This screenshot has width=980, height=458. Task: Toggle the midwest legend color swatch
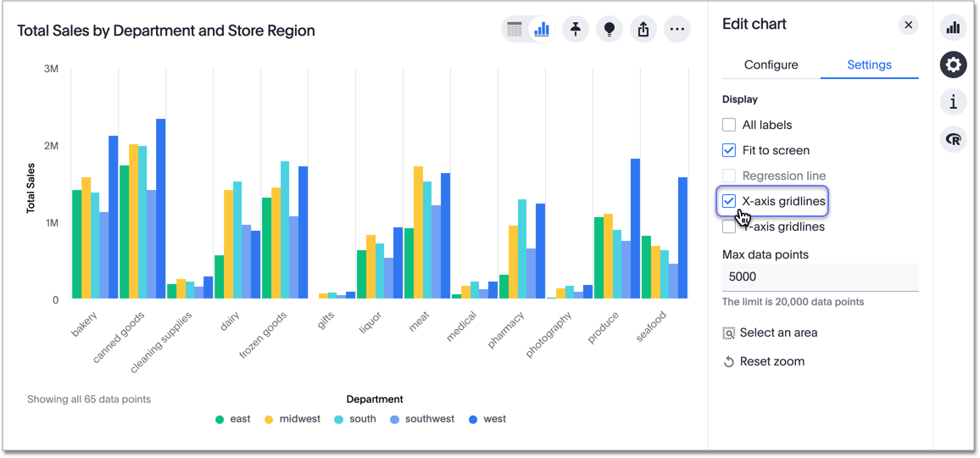pos(269,419)
